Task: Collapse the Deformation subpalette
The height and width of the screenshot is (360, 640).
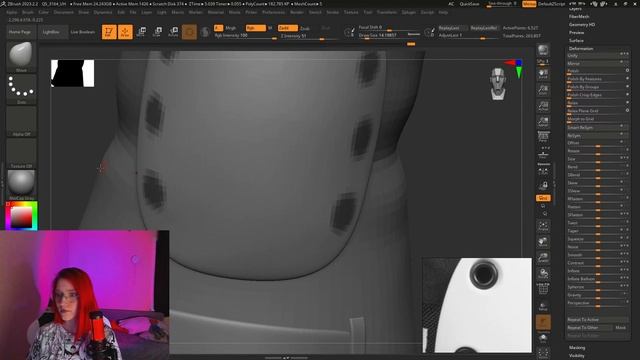Action: [581, 49]
